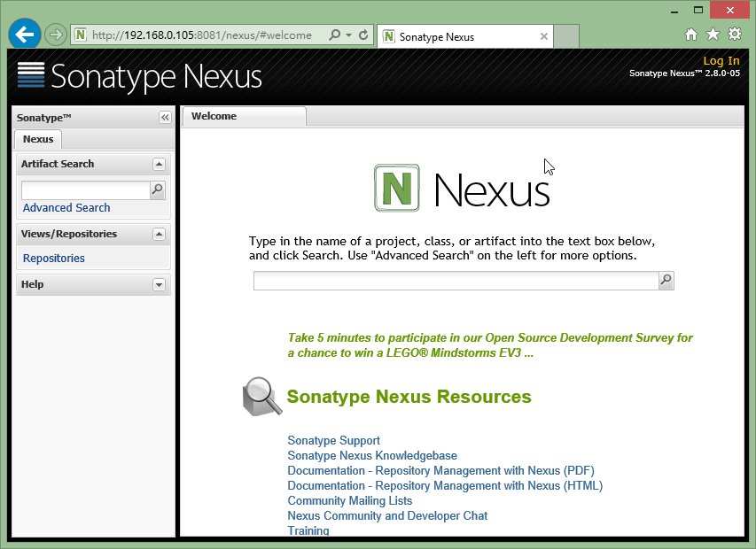Collapse the Sonatype side panel
This screenshot has height=549, width=756.
pyautogui.click(x=165, y=117)
